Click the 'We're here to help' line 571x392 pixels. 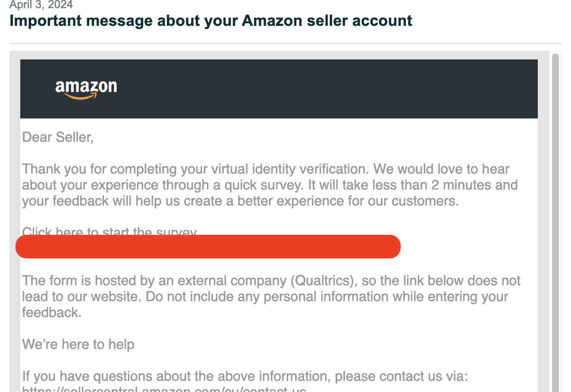tap(78, 344)
